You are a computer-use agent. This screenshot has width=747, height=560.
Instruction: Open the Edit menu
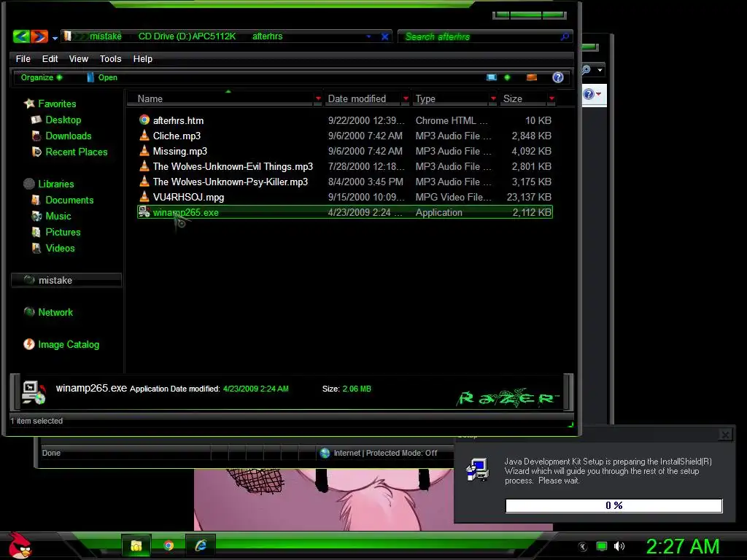[x=50, y=58]
